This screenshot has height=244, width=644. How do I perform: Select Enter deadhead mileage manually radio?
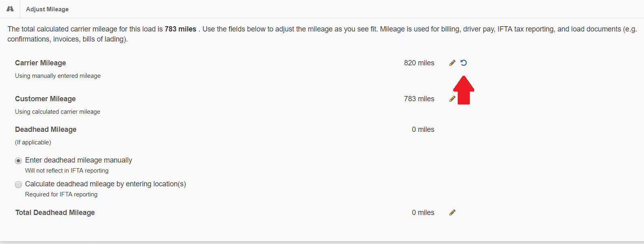pyautogui.click(x=18, y=161)
